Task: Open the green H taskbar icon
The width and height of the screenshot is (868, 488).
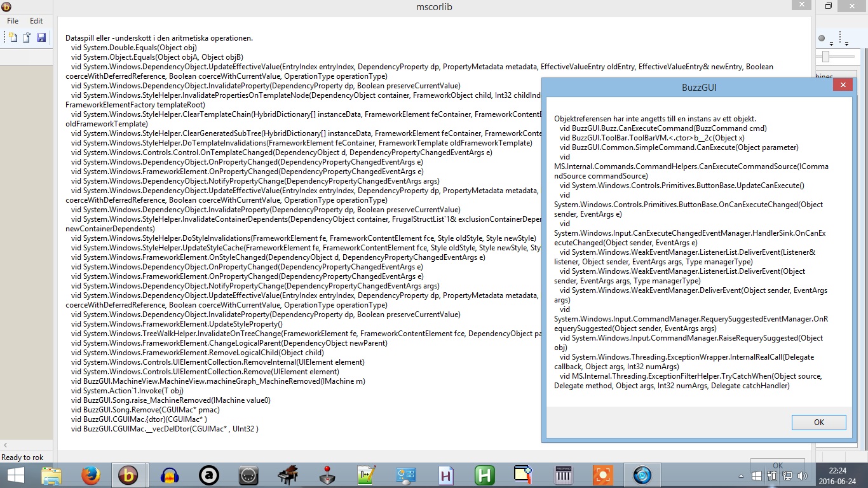Action: 485,475
